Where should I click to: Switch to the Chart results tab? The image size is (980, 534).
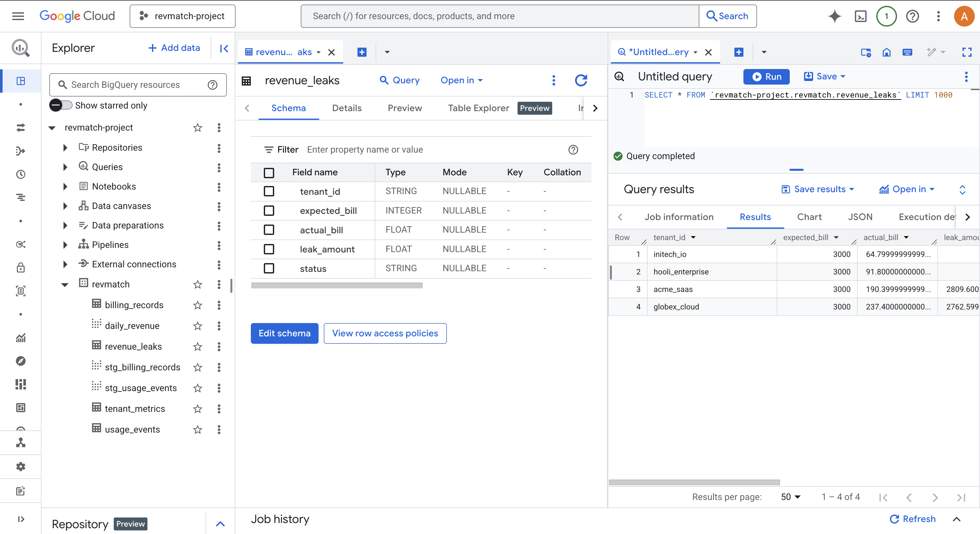point(809,217)
